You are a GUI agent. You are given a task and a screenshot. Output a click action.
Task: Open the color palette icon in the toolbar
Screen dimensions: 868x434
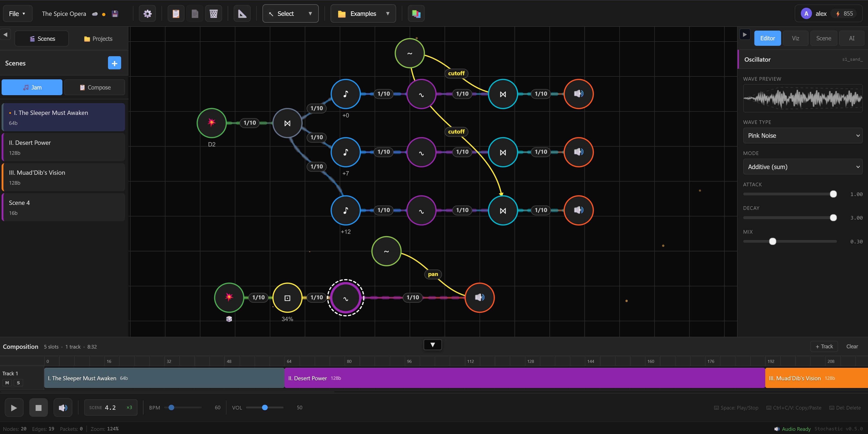pyautogui.click(x=416, y=13)
